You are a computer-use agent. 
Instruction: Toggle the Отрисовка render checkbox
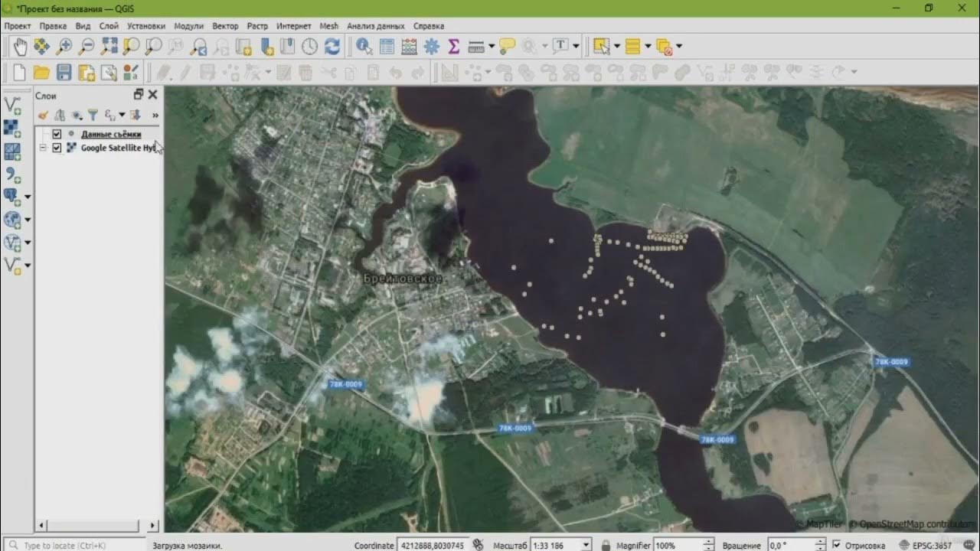[x=837, y=546]
